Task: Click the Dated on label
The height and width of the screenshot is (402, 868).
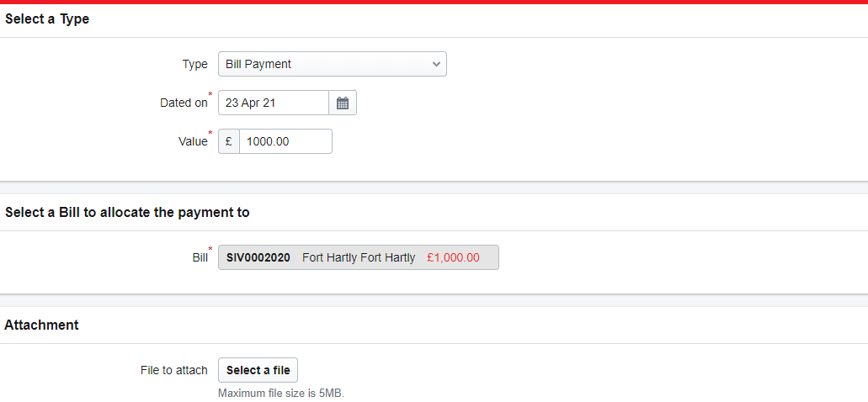Action: (x=184, y=103)
